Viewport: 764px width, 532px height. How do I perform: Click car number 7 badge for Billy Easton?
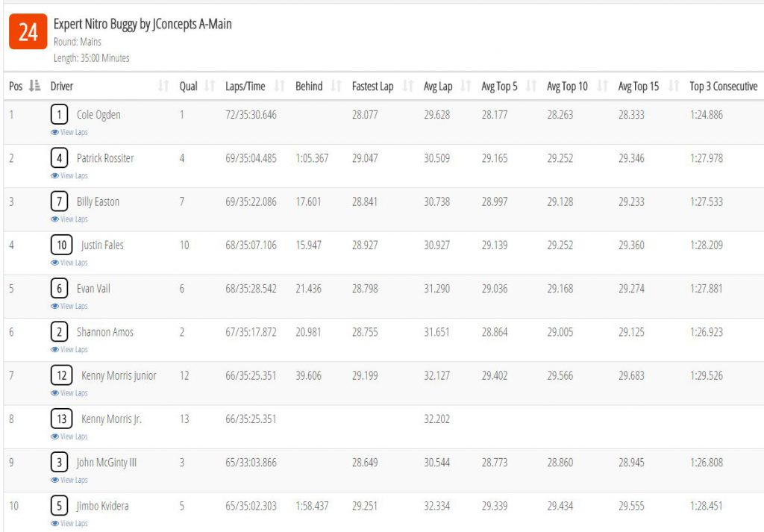pos(60,201)
